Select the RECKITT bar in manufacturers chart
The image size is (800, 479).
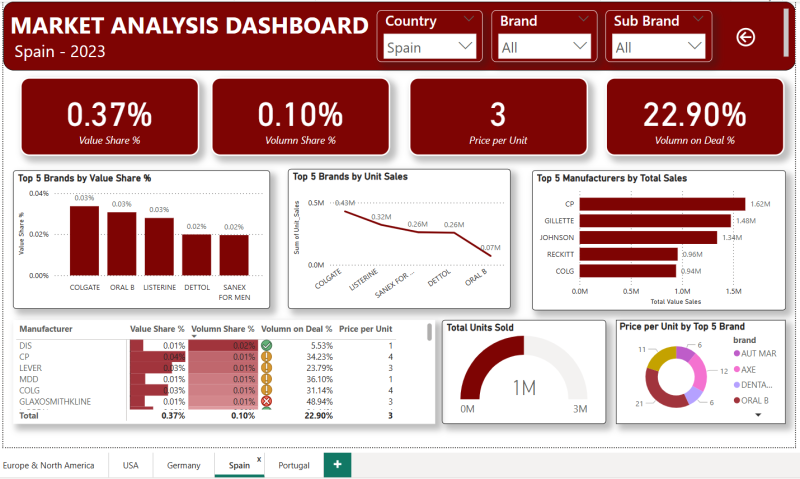coord(629,254)
